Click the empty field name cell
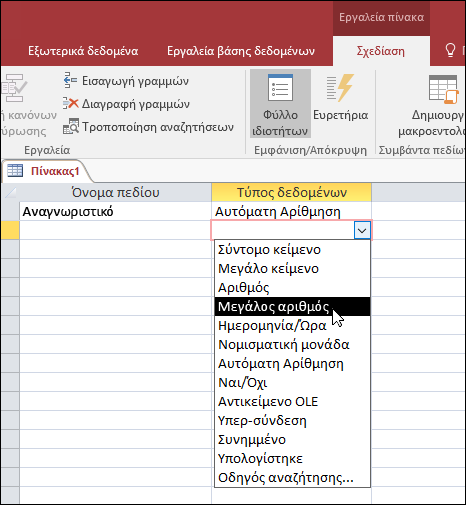The image size is (466, 505). tap(115, 230)
